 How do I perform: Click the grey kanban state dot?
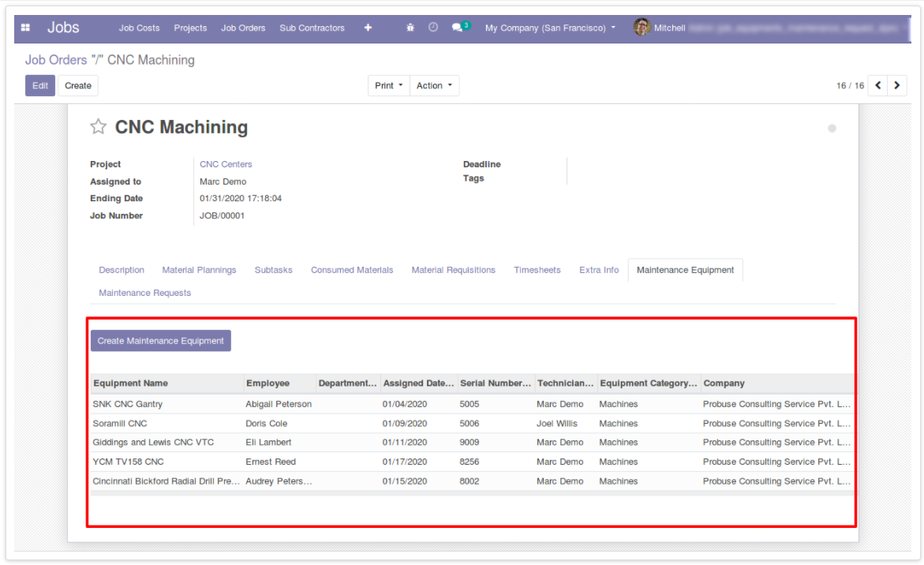coord(832,129)
